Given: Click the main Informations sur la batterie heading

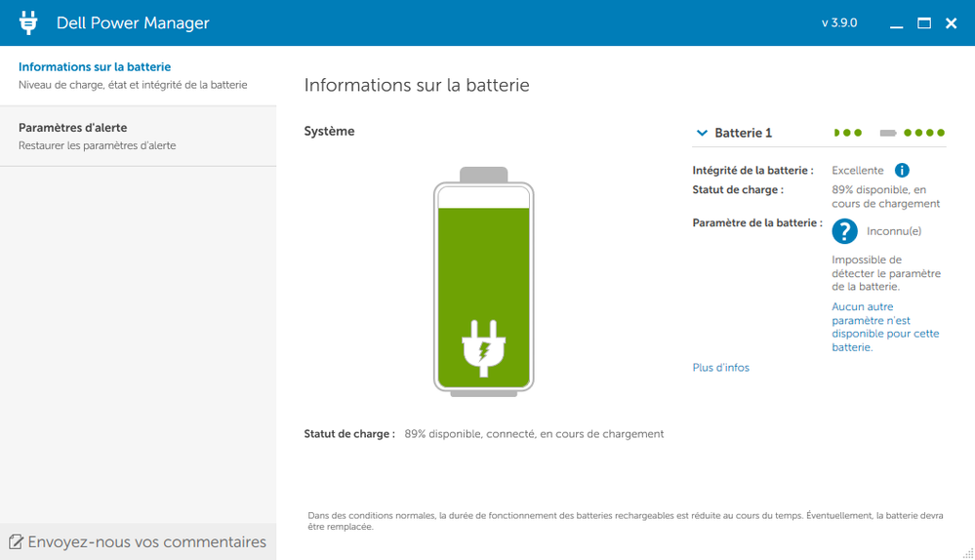Looking at the screenshot, I should (x=417, y=85).
